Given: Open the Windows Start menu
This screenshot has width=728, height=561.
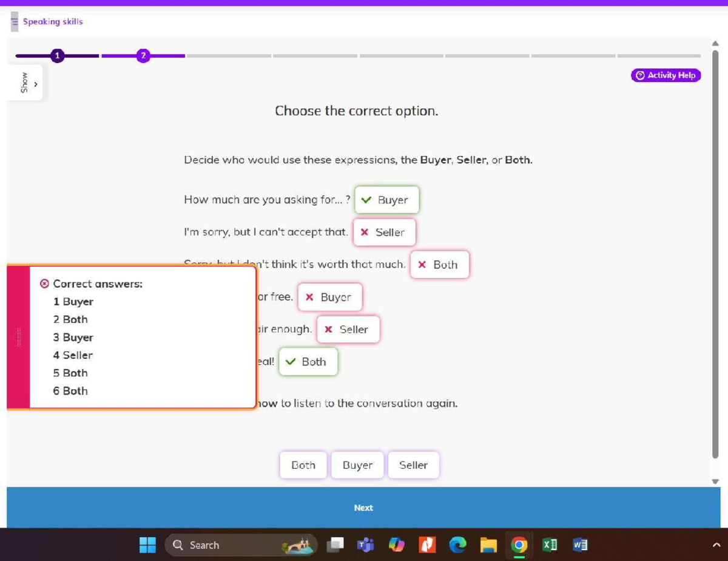Looking at the screenshot, I should coord(147,545).
